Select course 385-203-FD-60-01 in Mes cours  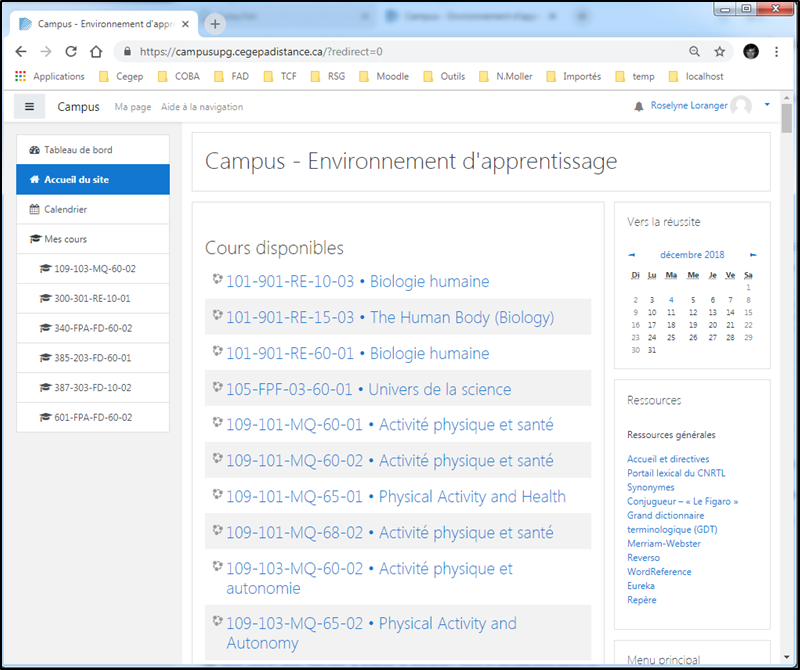[x=92, y=357]
